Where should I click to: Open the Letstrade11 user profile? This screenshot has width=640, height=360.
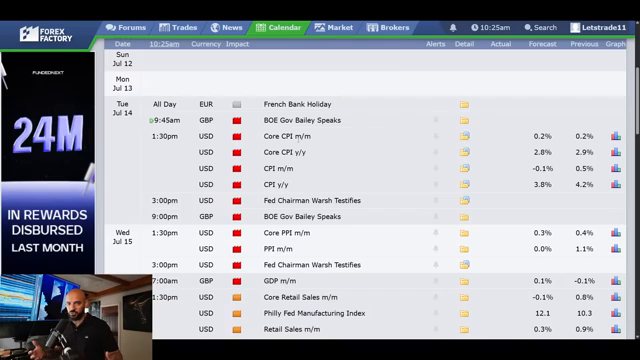coord(598,28)
